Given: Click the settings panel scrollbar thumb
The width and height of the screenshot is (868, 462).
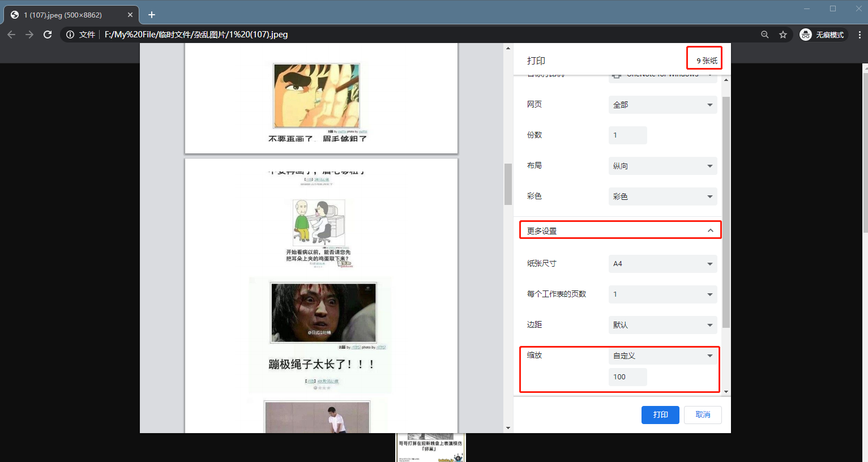Looking at the screenshot, I should (x=726, y=212).
